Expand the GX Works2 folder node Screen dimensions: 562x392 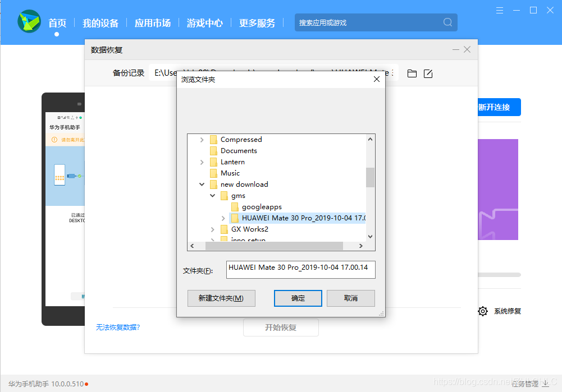pyautogui.click(x=213, y=229)
